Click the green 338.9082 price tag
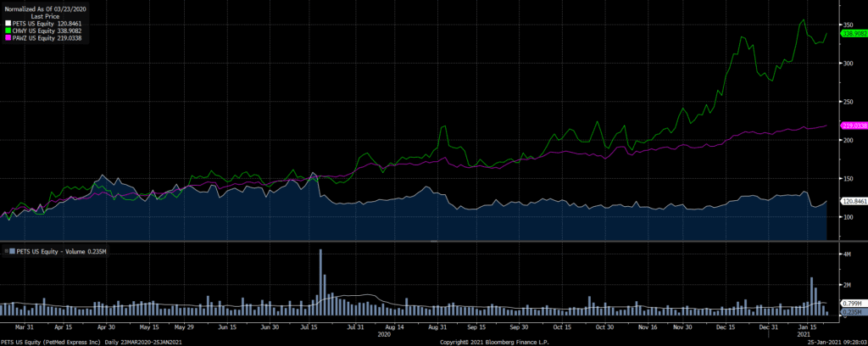The image size is (868, 346). 853,34
